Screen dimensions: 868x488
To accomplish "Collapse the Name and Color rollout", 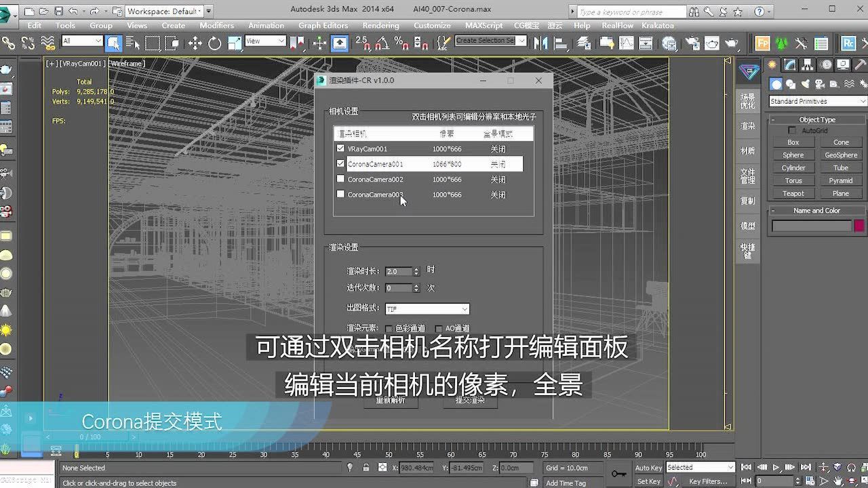I will 817,210.
